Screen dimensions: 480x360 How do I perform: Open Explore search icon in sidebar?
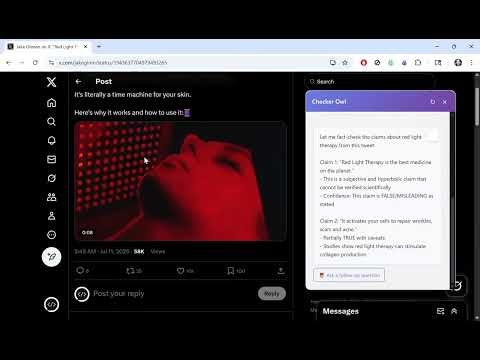[51, 122]
